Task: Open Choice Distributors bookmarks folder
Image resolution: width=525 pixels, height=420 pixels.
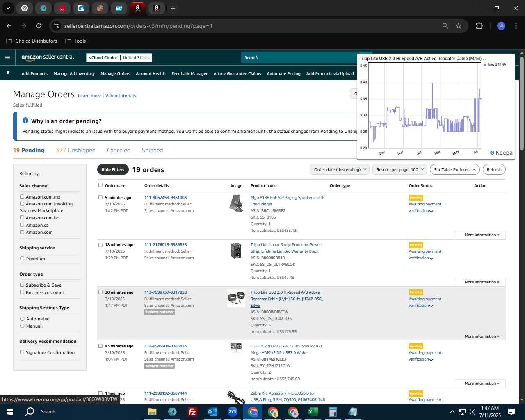Action: pyautogui.click(x=32, y=41)
